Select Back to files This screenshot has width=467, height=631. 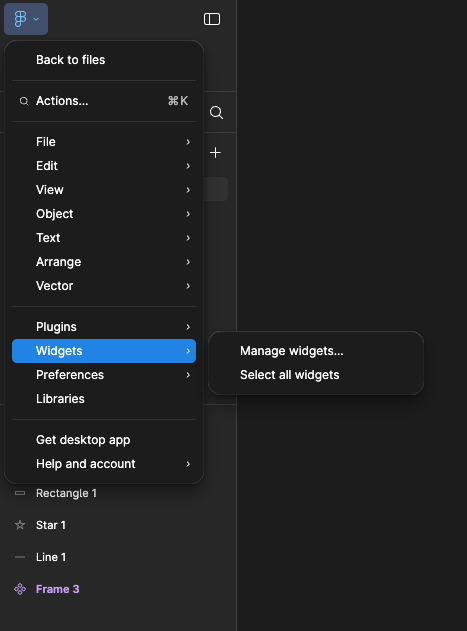coord(104,60)
